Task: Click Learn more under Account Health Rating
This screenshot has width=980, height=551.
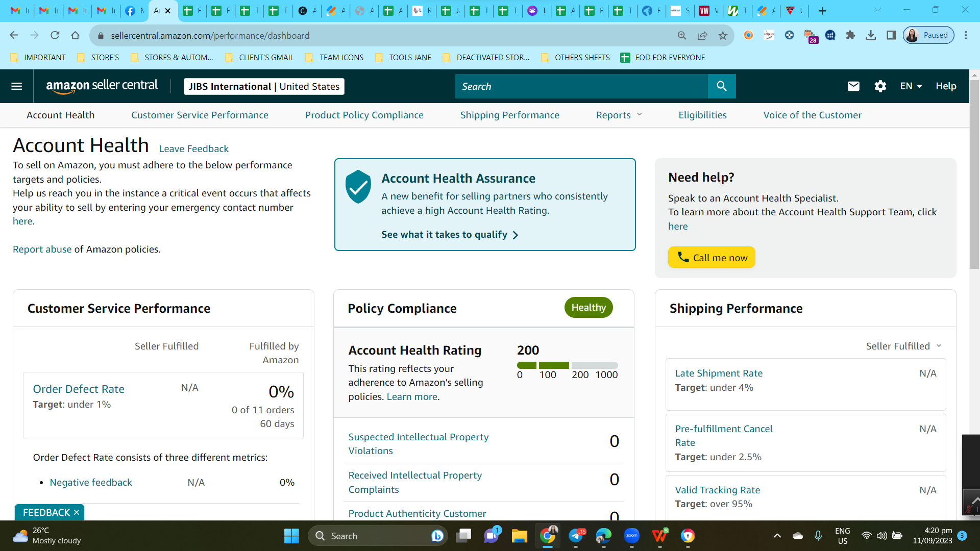Action: pyautogui.click(x=412, y=396)
